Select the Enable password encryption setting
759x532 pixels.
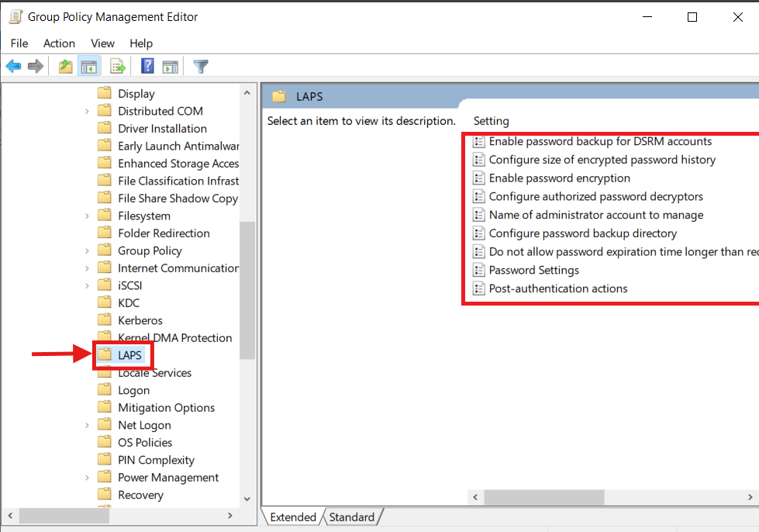(559, 178)
